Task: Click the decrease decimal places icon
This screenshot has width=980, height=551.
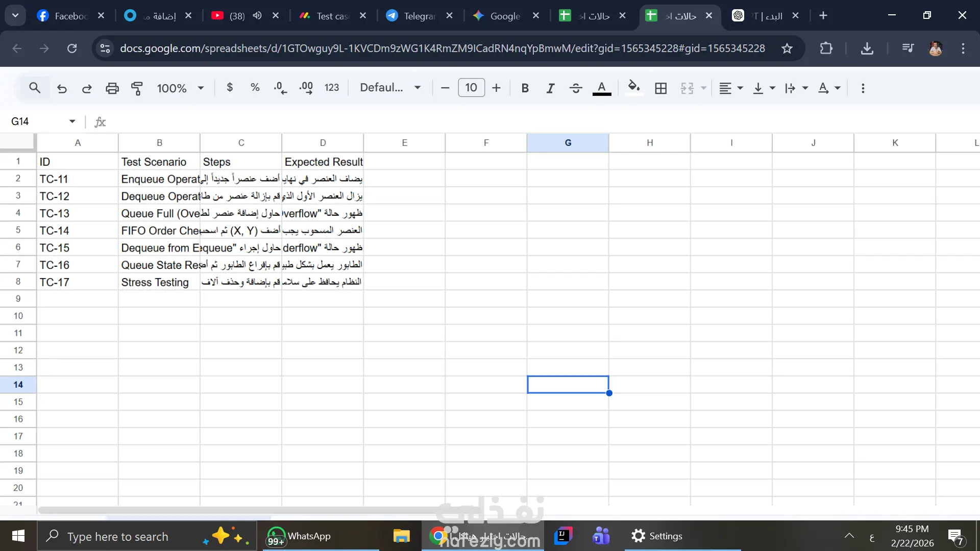Action: click(x=280, y=88)
